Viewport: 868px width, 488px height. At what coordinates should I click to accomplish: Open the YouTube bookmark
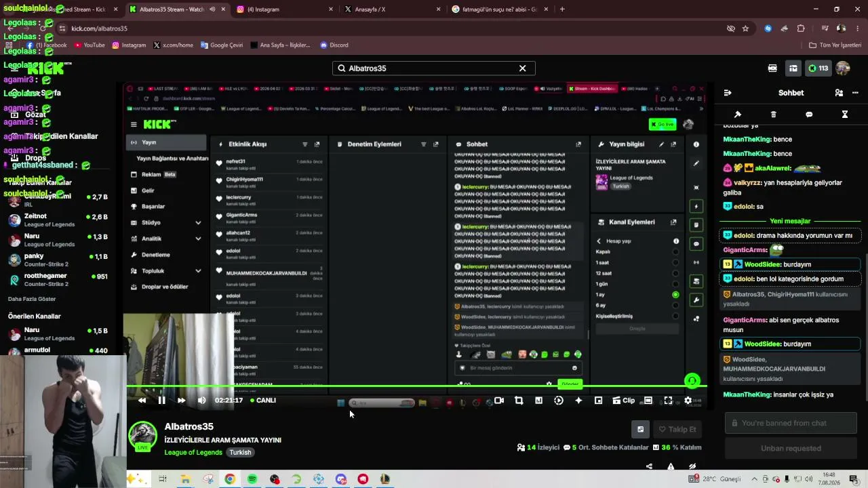tap(89, 45)
